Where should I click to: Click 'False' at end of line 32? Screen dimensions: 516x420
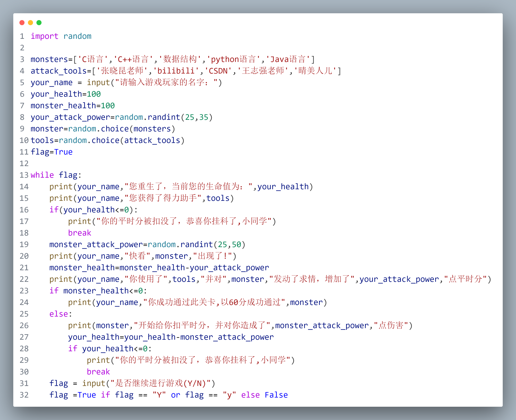[x=276, y=395]
